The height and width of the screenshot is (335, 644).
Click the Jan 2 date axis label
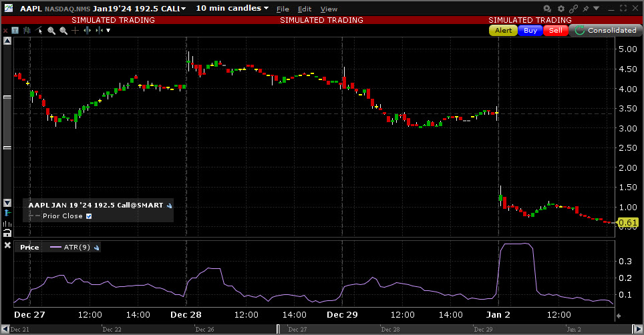[x=498, y=314]
